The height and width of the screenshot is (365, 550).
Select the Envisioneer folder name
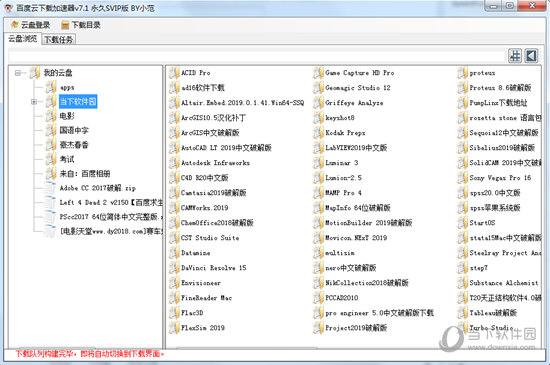point(201,283)
